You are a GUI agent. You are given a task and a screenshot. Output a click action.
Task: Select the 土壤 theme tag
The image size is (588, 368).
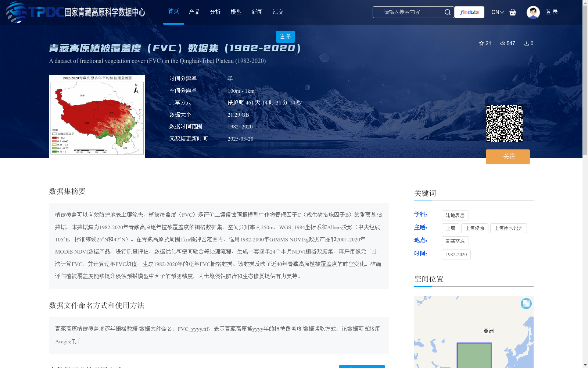(x=450, y=228)
